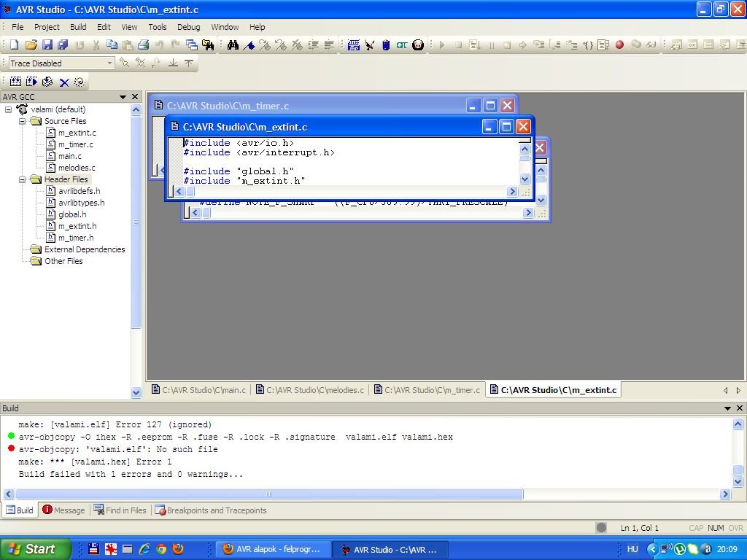Select avrlibtypes.h header file
Screen dimensions: 747x560
(76, 203)
